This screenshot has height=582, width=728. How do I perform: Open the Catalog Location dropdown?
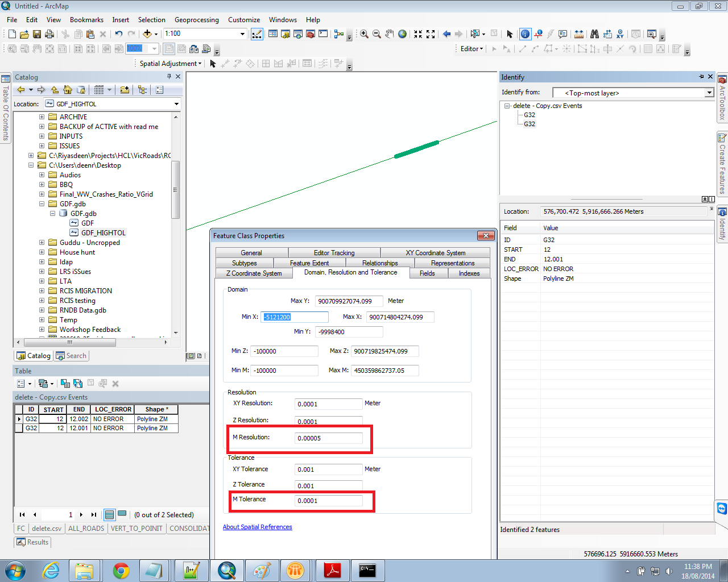pyautogui.click(x=176, y=104)
